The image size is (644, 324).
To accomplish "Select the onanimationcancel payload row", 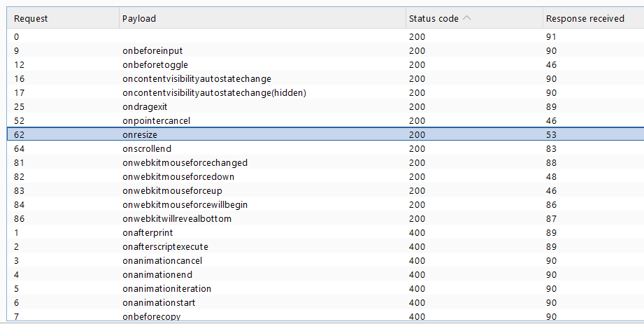I will 326,260.
